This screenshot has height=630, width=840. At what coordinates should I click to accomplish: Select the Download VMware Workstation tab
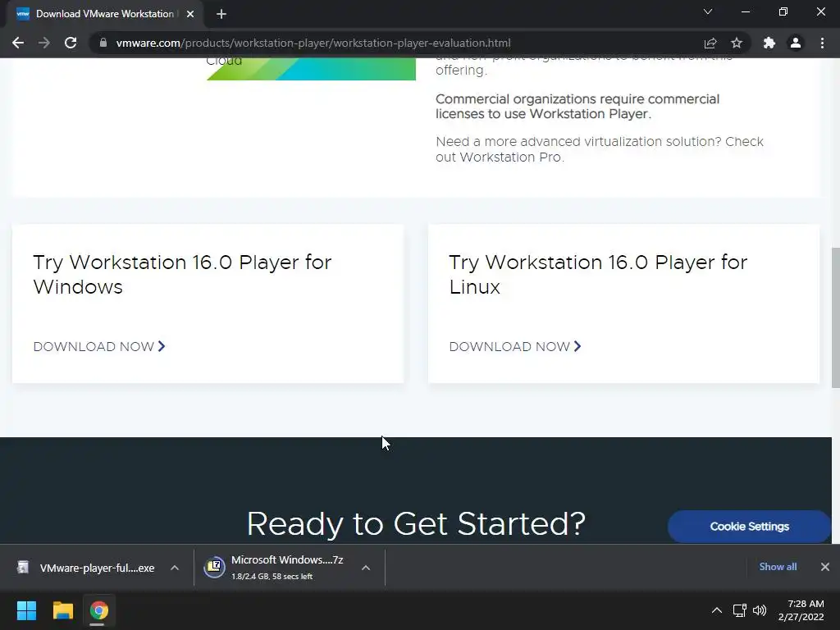tap(104, 14)
